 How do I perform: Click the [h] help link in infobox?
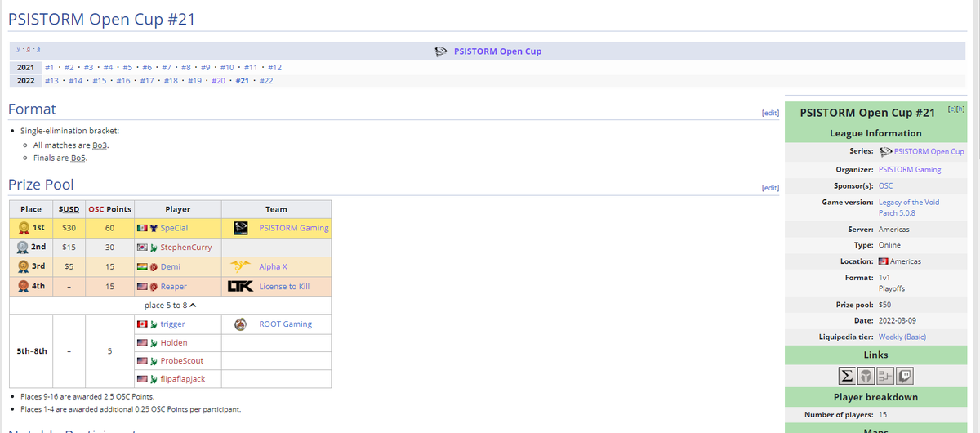coord(960,109)
